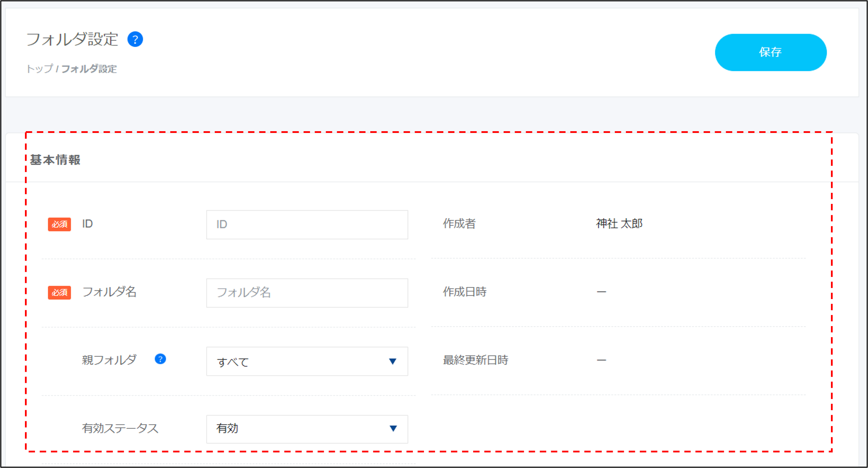Click フォルダ設定 breadcrumb item
This screenshot has height=468, width=868.
(x=89, y=69)
